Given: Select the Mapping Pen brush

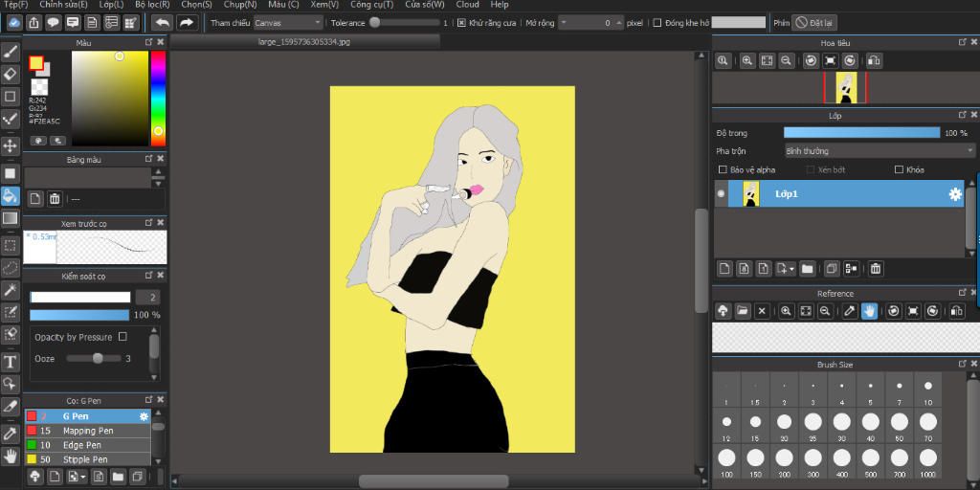Looking at the screenshot, I should tap(87, 431).
